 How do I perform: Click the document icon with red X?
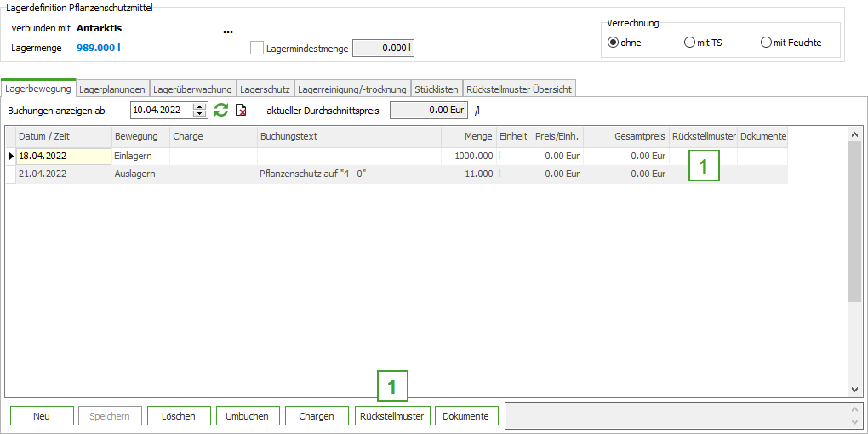click(241, 110)
